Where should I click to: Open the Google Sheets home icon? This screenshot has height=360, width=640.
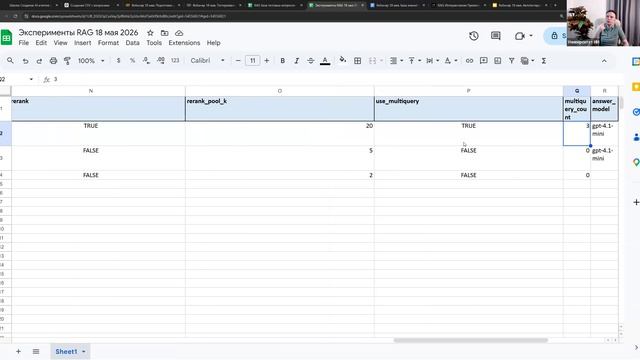click(x=7, y=37)
